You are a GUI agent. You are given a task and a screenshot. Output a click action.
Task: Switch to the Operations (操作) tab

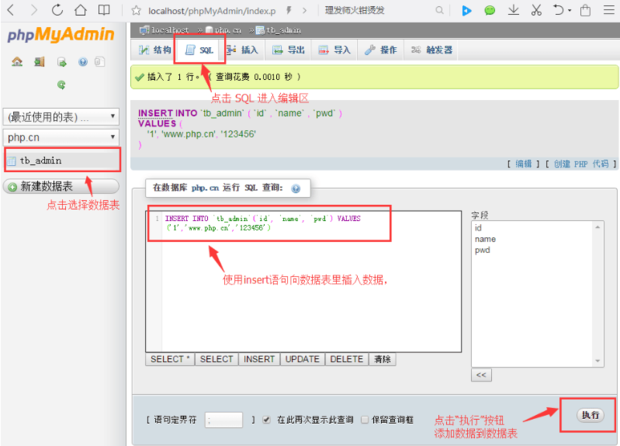[381, 50]
